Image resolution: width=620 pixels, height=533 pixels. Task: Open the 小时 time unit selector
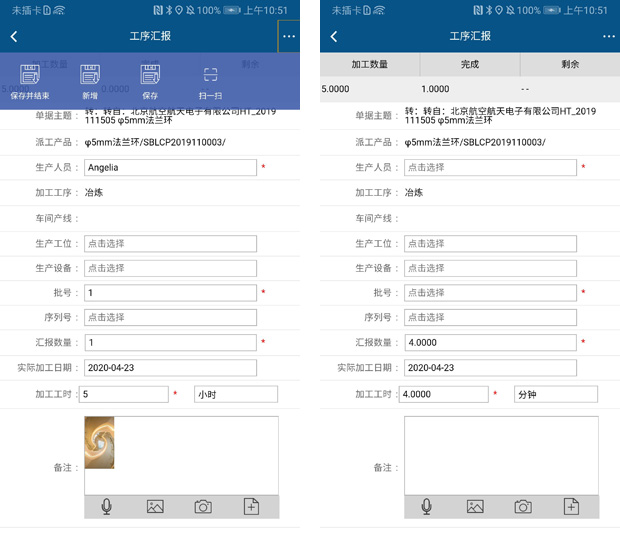[x=236, y=395]
